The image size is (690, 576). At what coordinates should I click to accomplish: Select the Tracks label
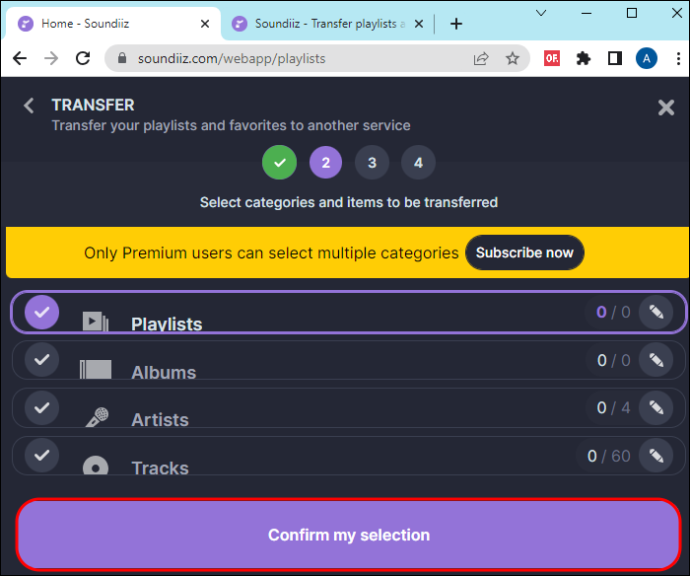[x=160, y=468]
